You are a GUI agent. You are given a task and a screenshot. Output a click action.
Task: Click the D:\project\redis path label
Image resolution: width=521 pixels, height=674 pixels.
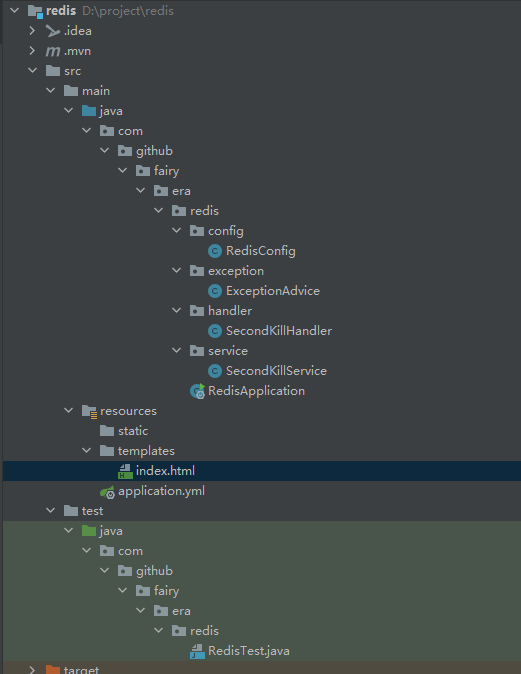128,11
